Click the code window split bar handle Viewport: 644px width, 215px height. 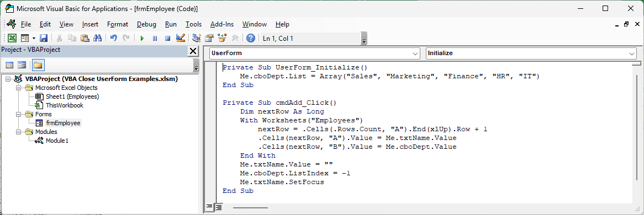(636, 63)
